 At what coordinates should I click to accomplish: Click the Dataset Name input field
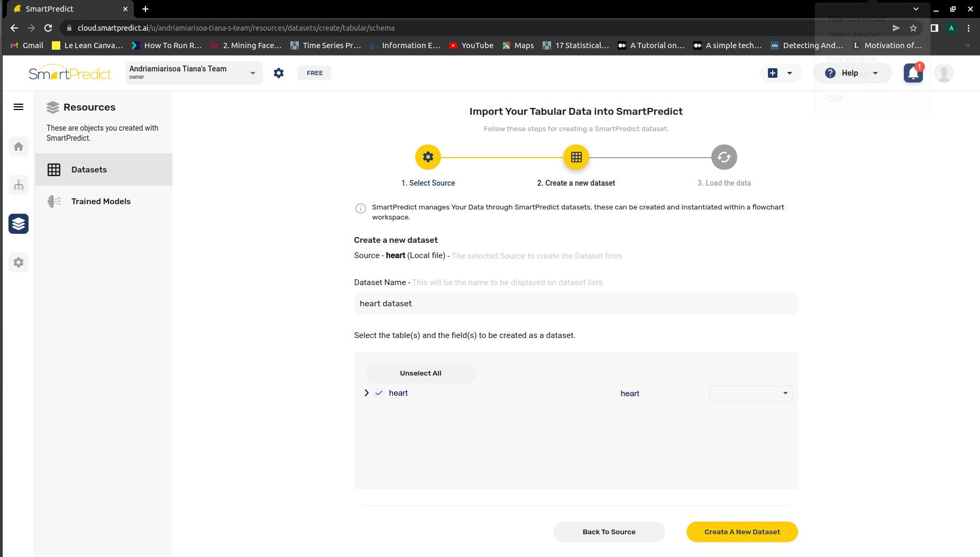tap(576, 304)
